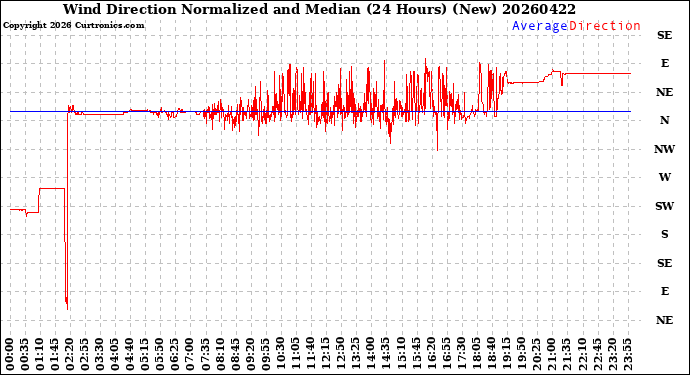Click the 03:30 time axis label
This screenshot has height=375, width=690.
click(x=100, y=354)
